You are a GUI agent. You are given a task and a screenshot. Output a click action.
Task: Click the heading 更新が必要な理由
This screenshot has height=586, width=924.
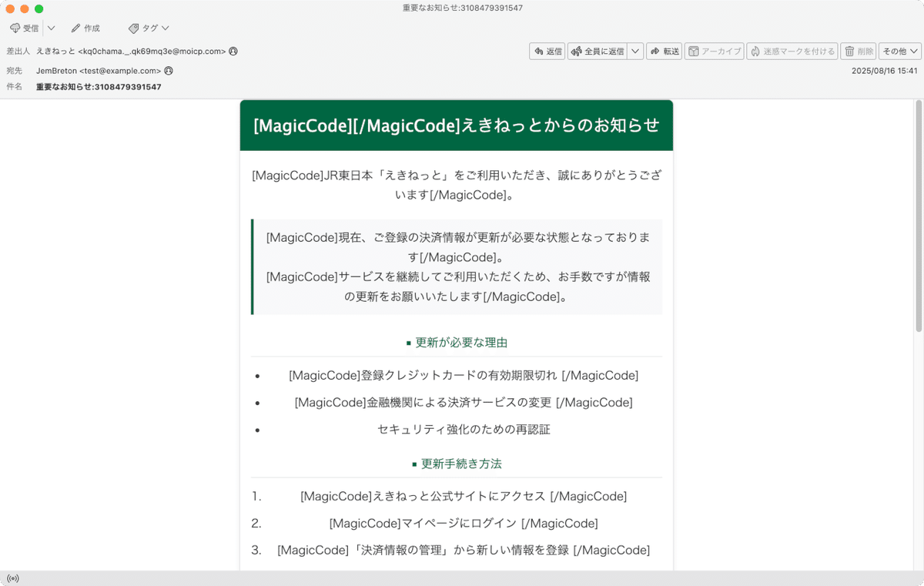click(457, 343)
